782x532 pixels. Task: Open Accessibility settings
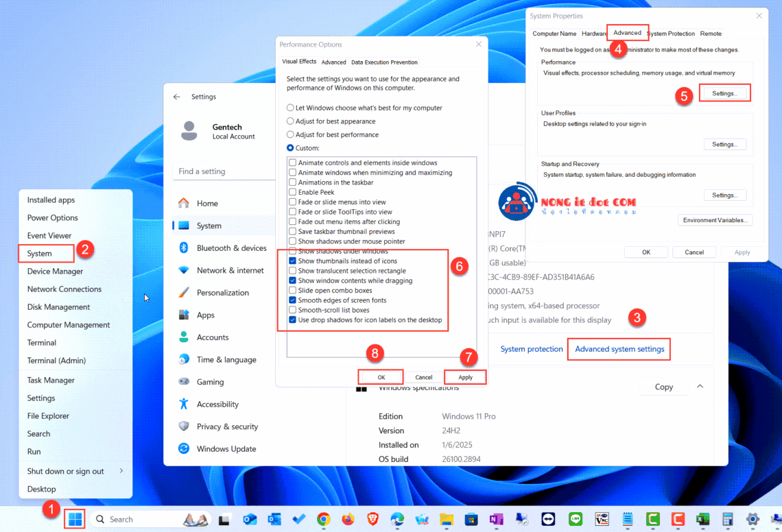click(218, 404)
